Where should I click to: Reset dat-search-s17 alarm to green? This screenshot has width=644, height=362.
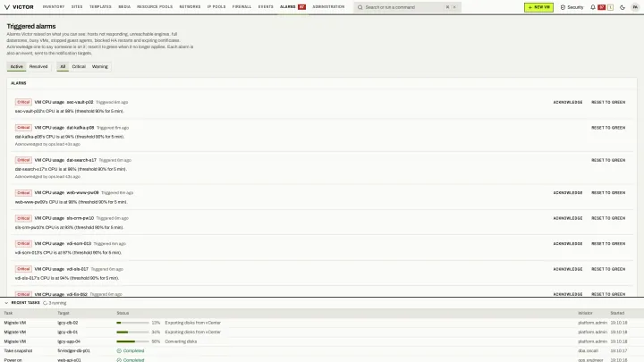[x=608, y=160]
